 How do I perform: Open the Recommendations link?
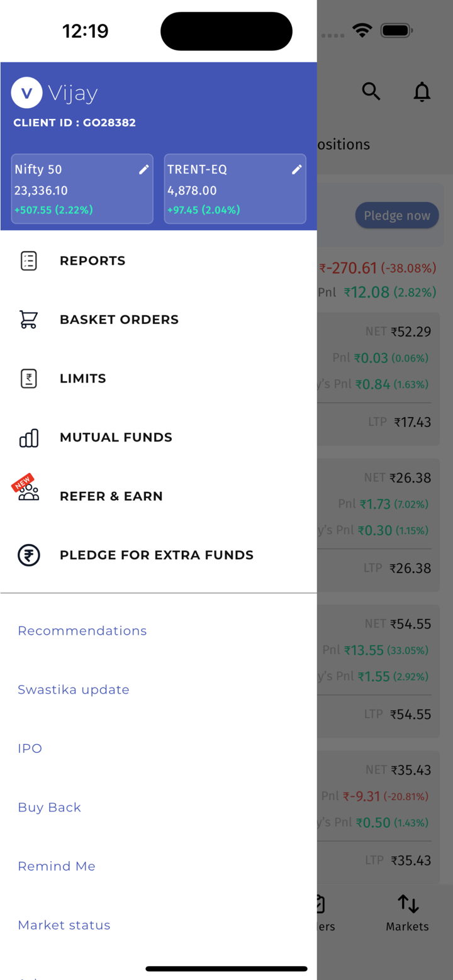(82, 631)
